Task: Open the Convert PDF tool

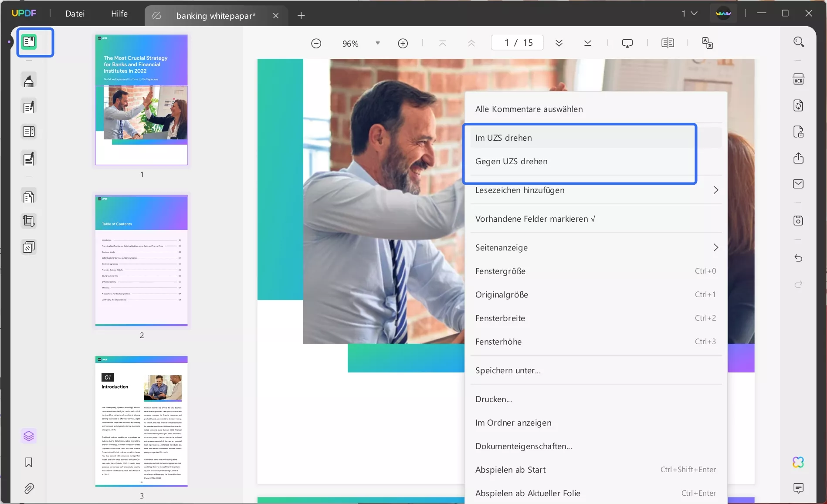Action: (x=799, y=106)
